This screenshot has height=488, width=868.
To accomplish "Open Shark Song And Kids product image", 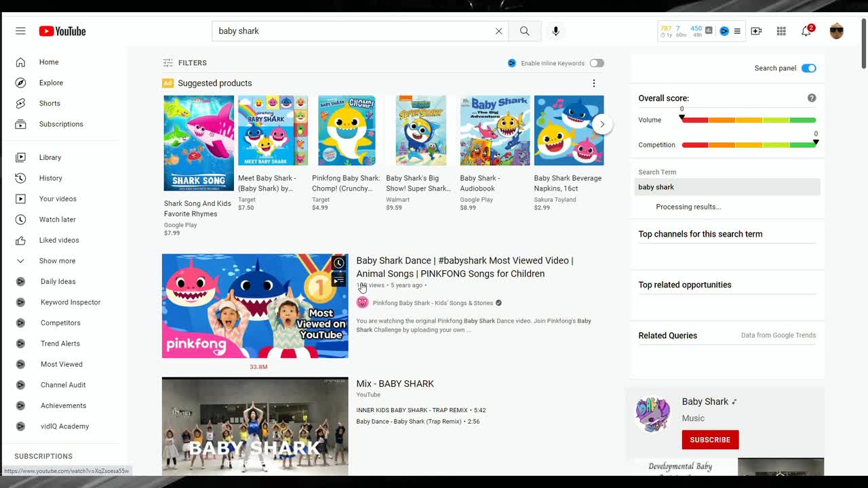I will 199,143.
